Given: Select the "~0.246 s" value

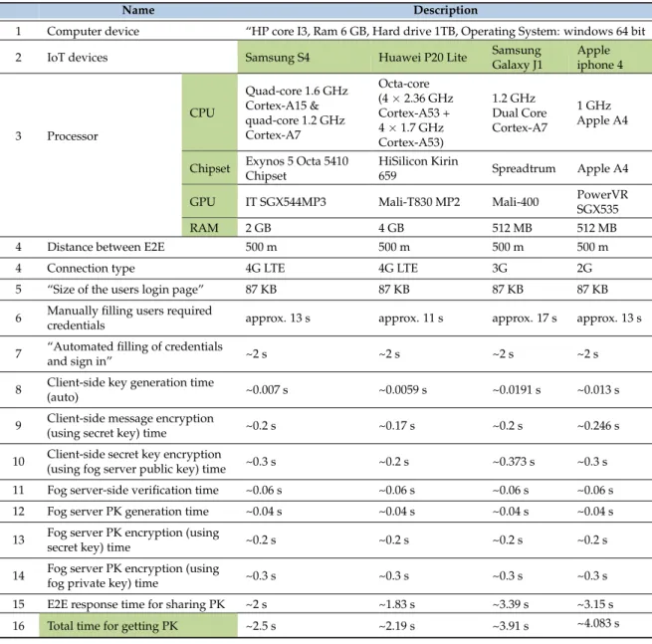Looking at the screenshot, I should pos(598,426).
